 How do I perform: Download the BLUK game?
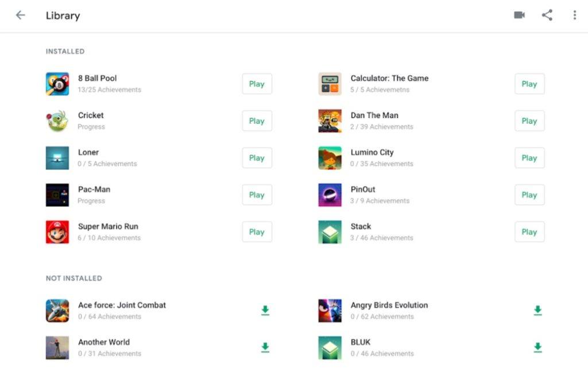pos(537,347)
